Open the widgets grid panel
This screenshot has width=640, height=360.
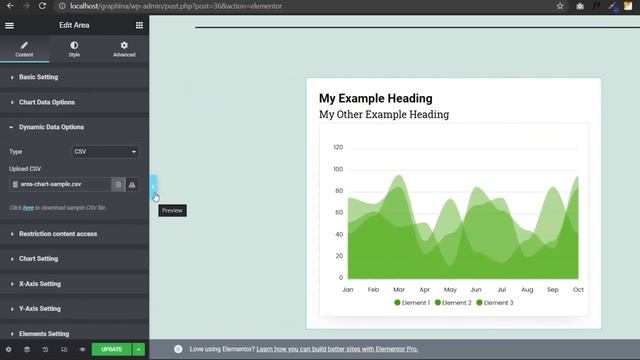pyautogui.click(x=139, y=25)
